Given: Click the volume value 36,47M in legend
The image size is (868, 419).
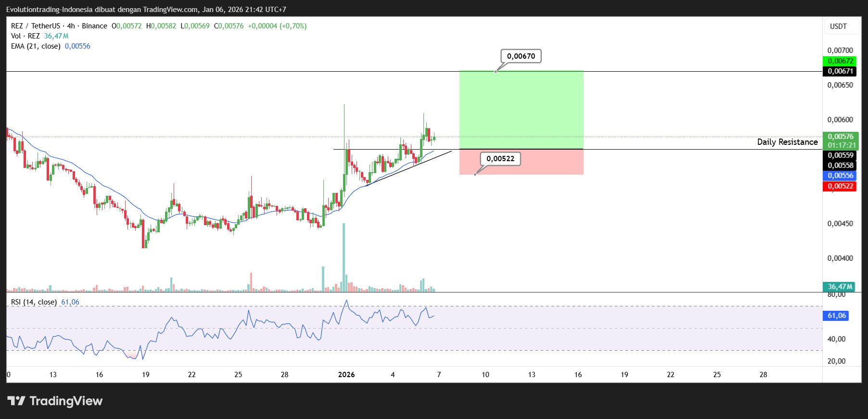Looking at the screenshot, I should coord(56,36).
